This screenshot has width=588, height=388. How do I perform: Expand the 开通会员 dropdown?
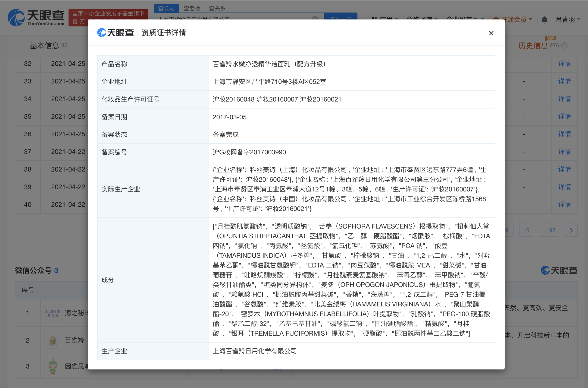tap(512, 19)
